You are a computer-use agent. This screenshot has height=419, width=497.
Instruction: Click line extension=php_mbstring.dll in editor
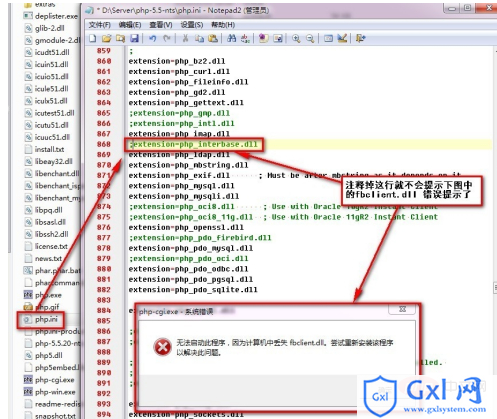pos(188,165)
